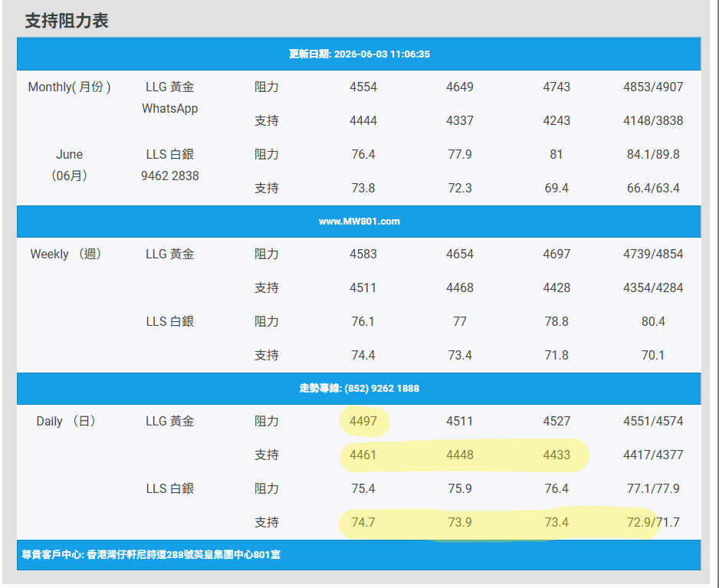Click monthly gold resistance 4554 value
719x588 pixels.
(363, 87)
